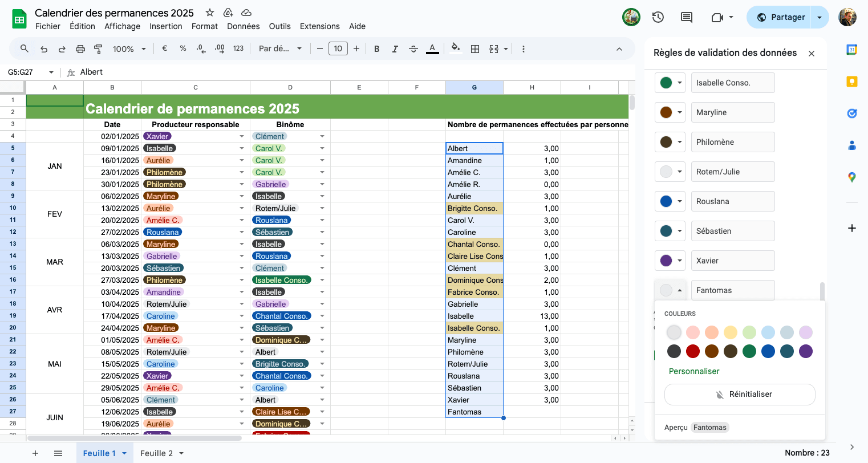This screenshot has height=463, width=868.
Task: Open the text color tool
Action: coord(432,49)
